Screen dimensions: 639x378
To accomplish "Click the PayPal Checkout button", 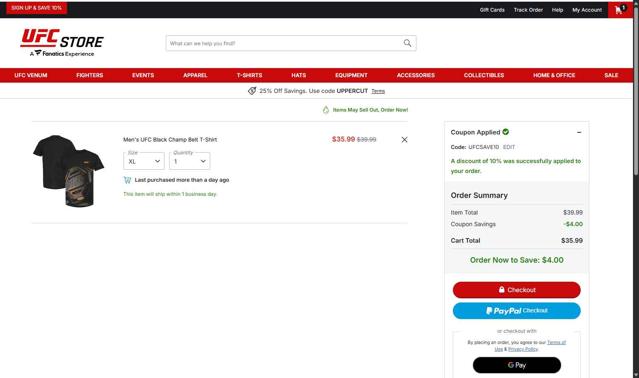I will 516,311.
